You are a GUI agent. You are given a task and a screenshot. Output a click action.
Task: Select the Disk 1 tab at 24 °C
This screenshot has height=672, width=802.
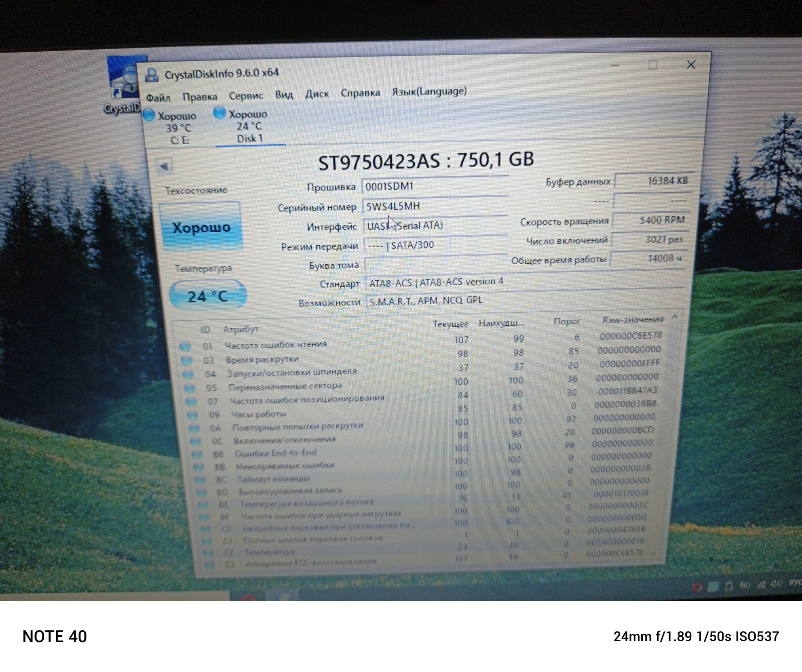coord(249,126)
